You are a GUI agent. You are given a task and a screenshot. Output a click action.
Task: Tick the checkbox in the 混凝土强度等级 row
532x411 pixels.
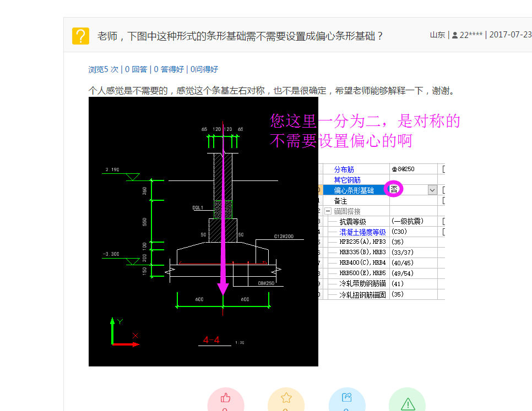point(444,232)
